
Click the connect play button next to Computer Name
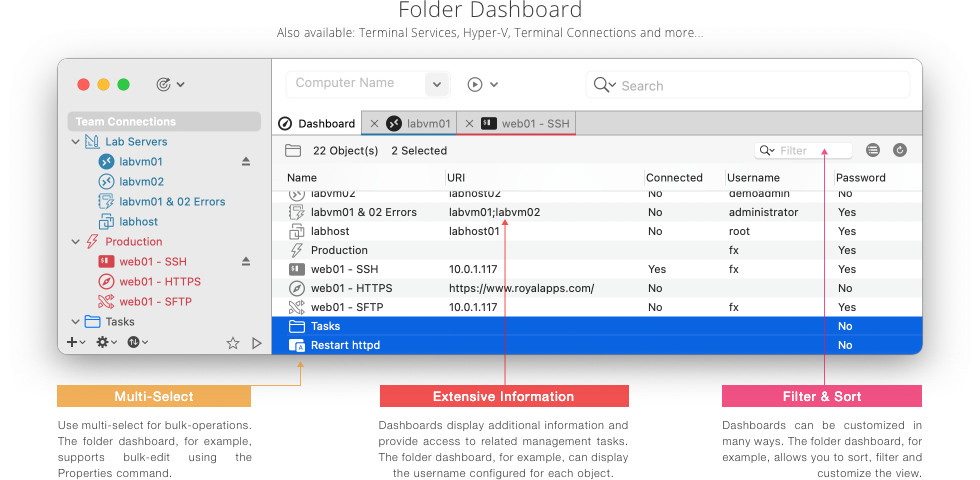click(x=475, y=85)
